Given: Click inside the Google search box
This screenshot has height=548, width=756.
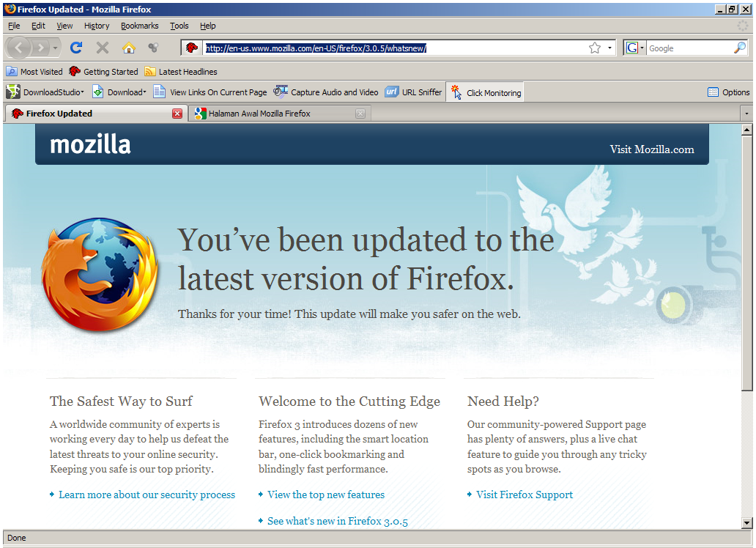Looking at the screenshot, I should click(x=689, y=48).
